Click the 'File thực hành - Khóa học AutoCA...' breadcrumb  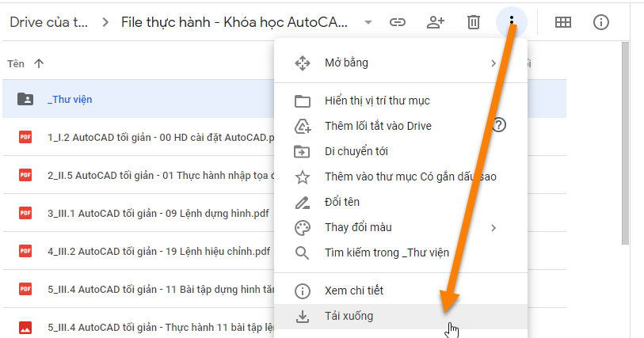234,22
